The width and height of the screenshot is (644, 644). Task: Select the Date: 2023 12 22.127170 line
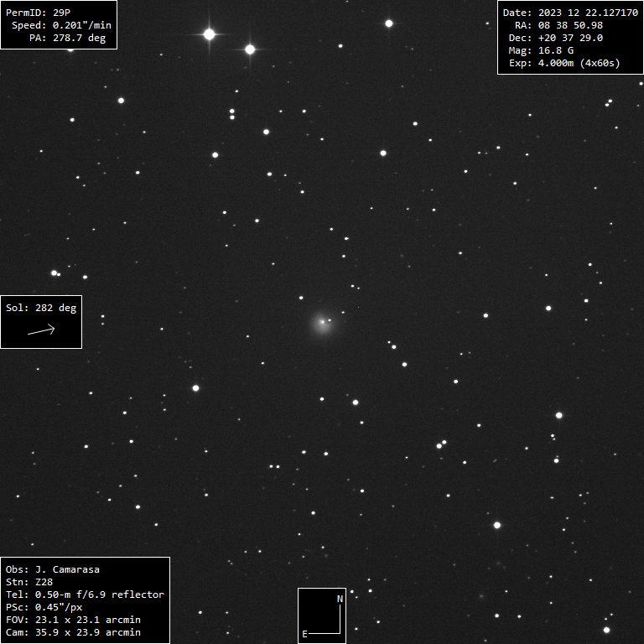pos(570,13)
